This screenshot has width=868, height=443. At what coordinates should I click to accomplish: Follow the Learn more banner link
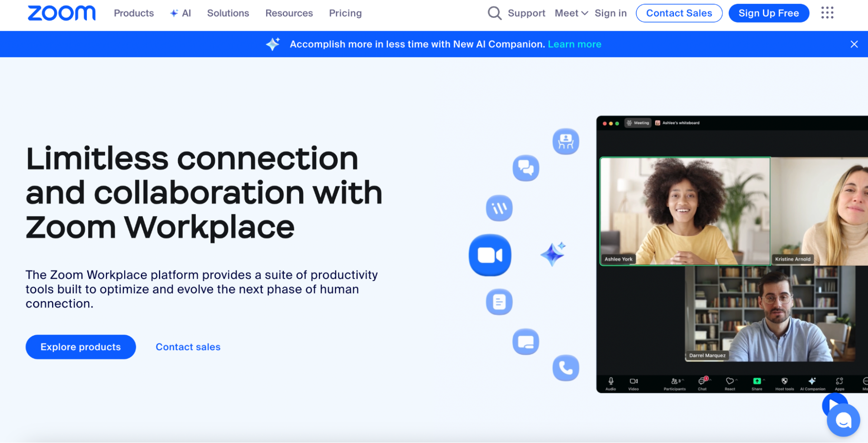pyautogui.click(x=574, y=44)
